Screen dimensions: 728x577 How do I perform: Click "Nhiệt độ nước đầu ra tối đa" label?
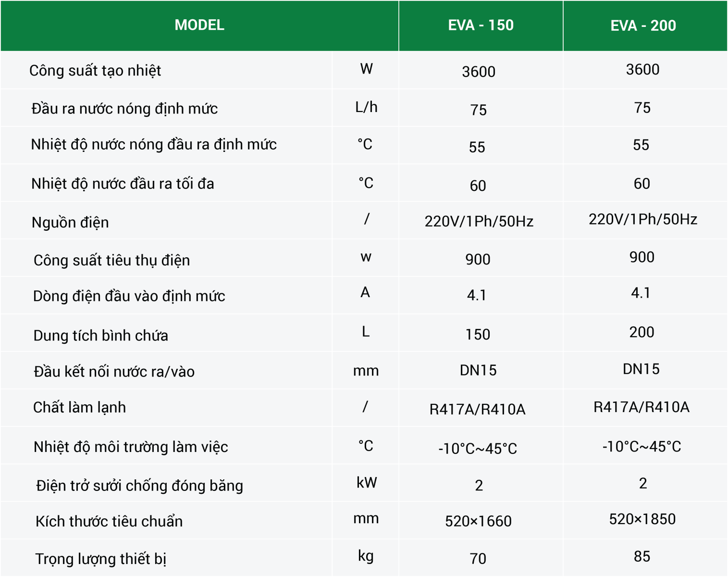pyautogui.click(x=123, y=184)
